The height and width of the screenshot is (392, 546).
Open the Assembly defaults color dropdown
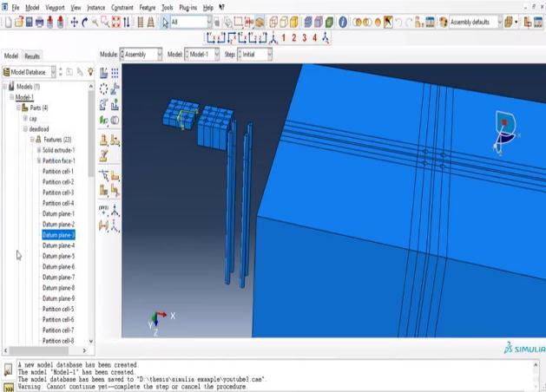[x=476, y=23]
